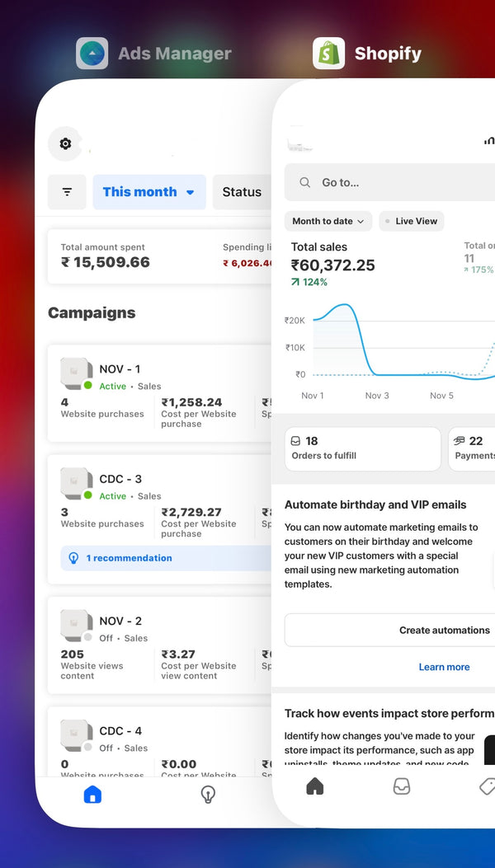Open the 18 Orders to fulfill card
Viewport: 495px width, 868px height.
[x=362, y=448]
